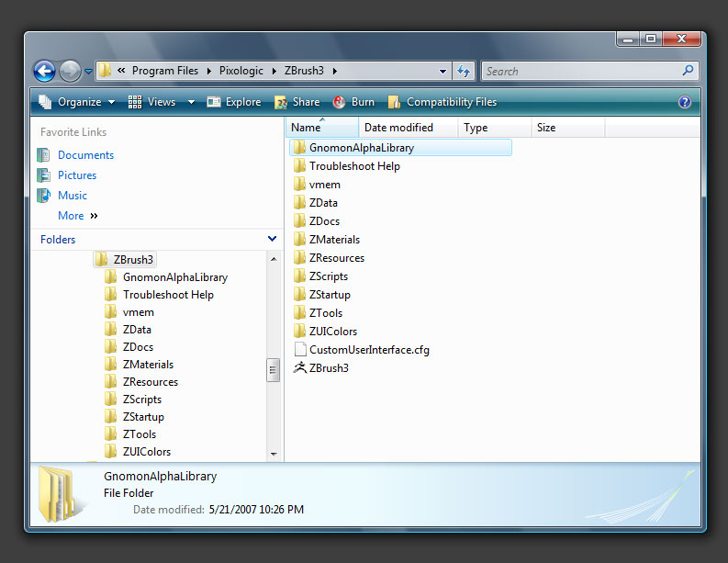Screen dimensions: 728x563
Task: Open Documents favorite link
Action: tap(85, 155)
